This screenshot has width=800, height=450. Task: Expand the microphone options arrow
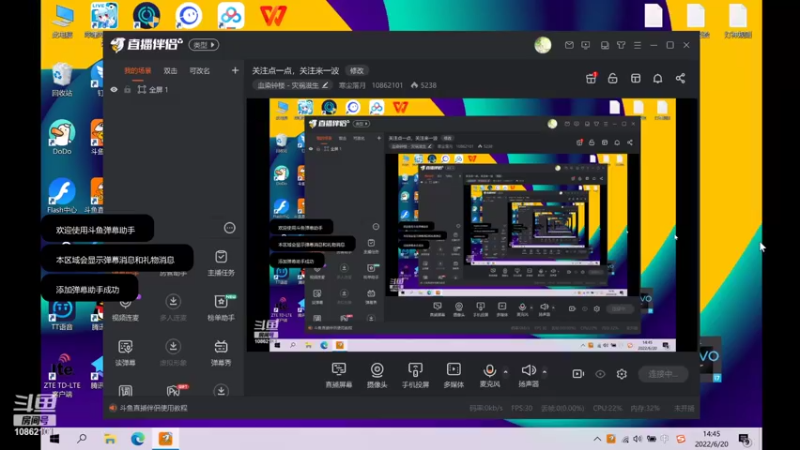[x=506, y=372]
